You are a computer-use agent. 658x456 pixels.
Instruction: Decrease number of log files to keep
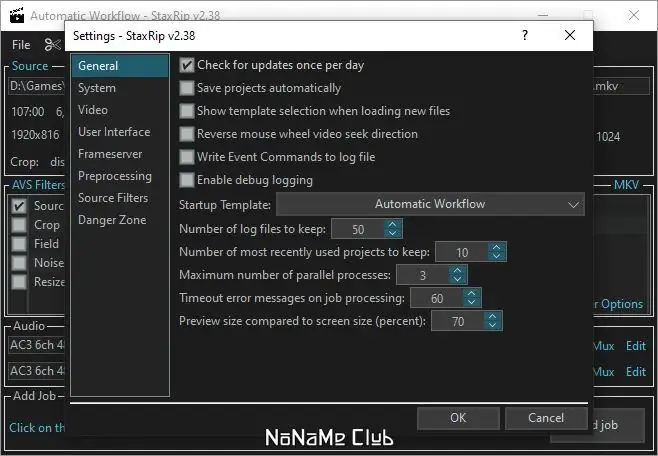[392, 233]
